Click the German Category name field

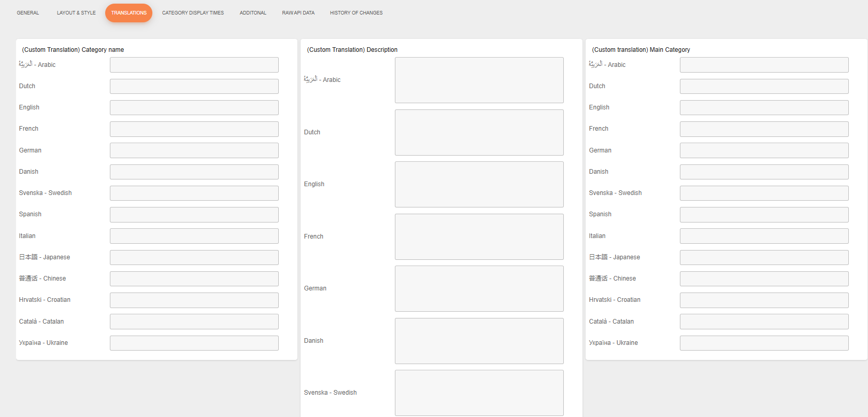click(194, 150)
